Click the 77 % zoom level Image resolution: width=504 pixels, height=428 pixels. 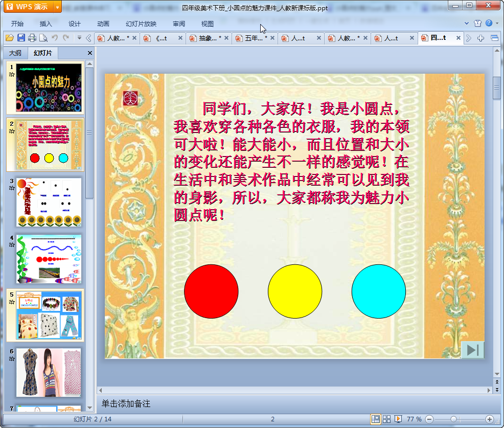pyautogui.click(x=414, y=419)
